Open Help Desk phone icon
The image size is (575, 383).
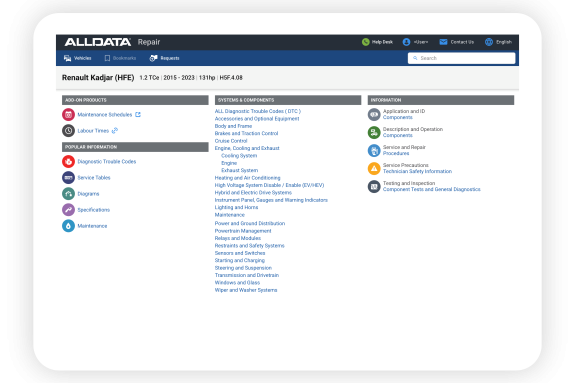point(366,42)
